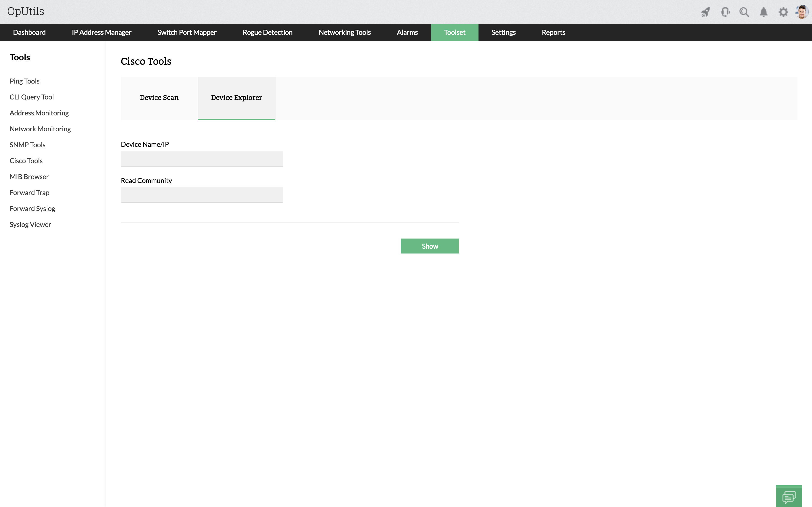Go to Switch Port Mapper
The image size is (812, 507).
click(187, 33)
